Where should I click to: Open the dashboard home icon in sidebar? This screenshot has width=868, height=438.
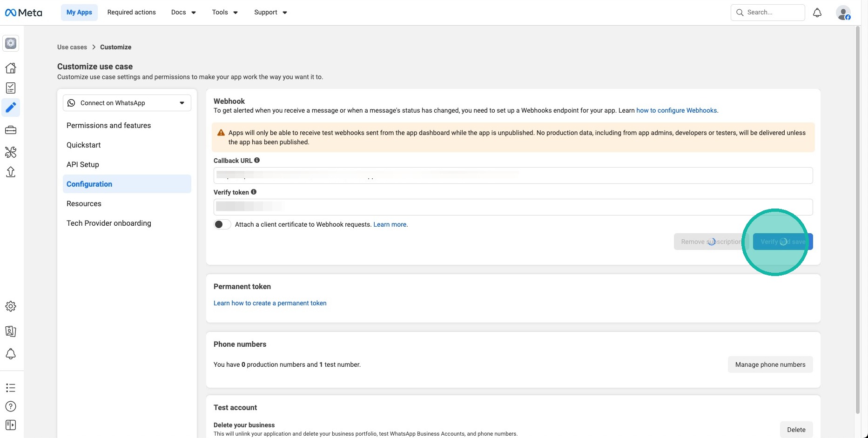coord(11,68)
